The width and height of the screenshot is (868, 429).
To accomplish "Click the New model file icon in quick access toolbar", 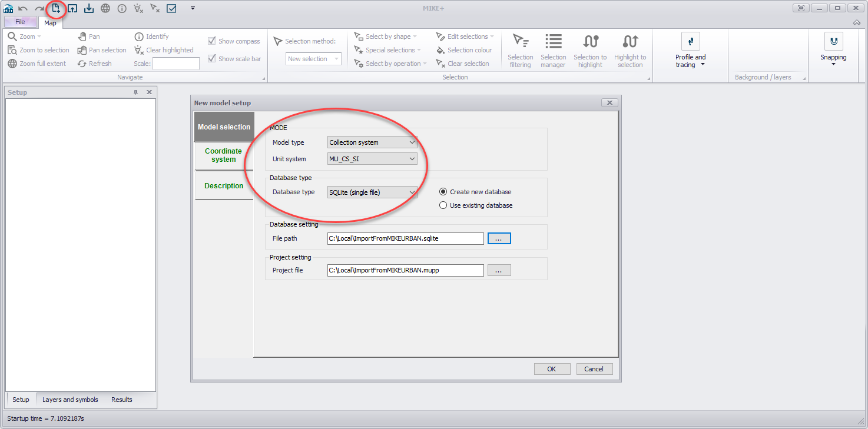I will [x=56, y=8].
